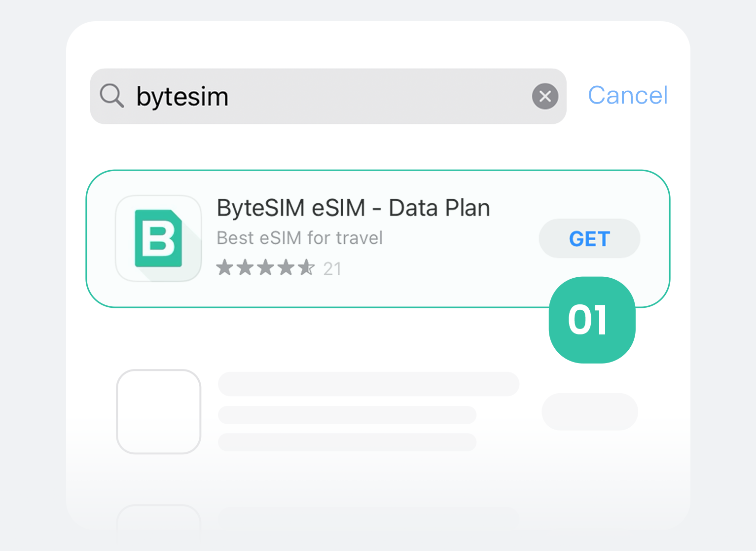This screenshot has height=551, width=756.
Task: Clear the search text with the X icon
Action: point(545,96)
